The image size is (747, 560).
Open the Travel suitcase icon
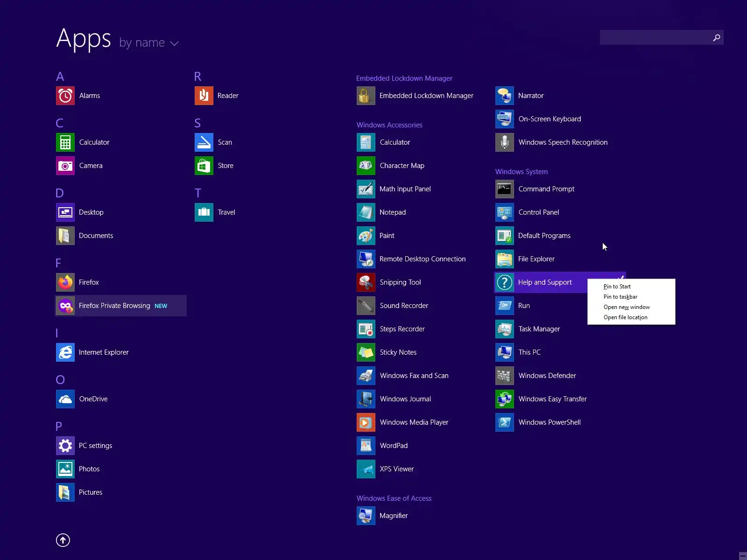click(204, 212)
